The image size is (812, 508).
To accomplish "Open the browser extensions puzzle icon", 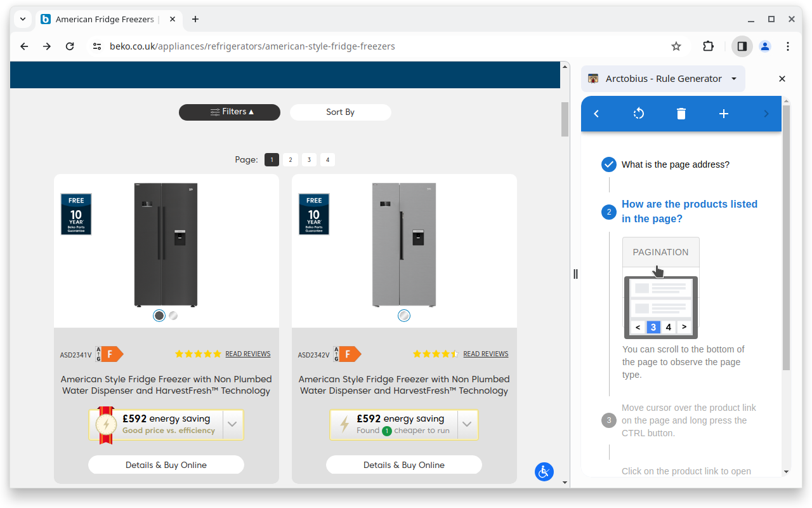I will [708, 46].
